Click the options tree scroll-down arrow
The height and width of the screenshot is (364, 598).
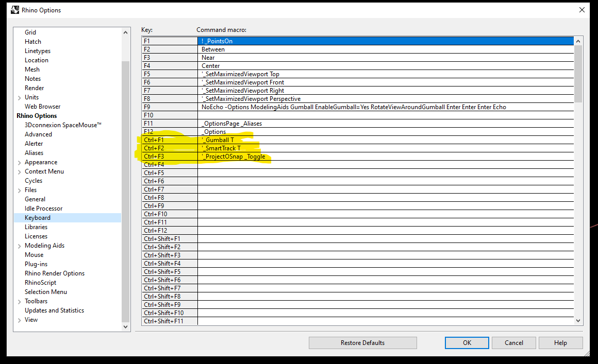point(125,327)
